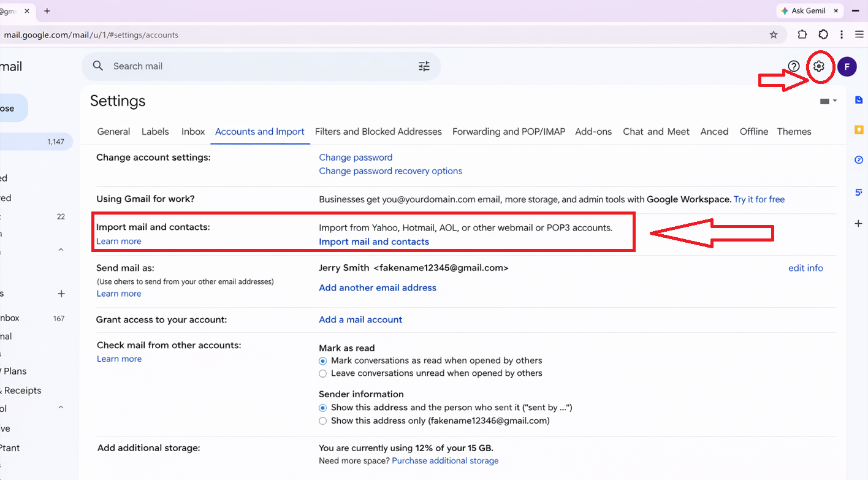Screen dimensions: 868x480
Task: Switch to the Labels tab
Action: pyautogui.click(x=155, y=132)
